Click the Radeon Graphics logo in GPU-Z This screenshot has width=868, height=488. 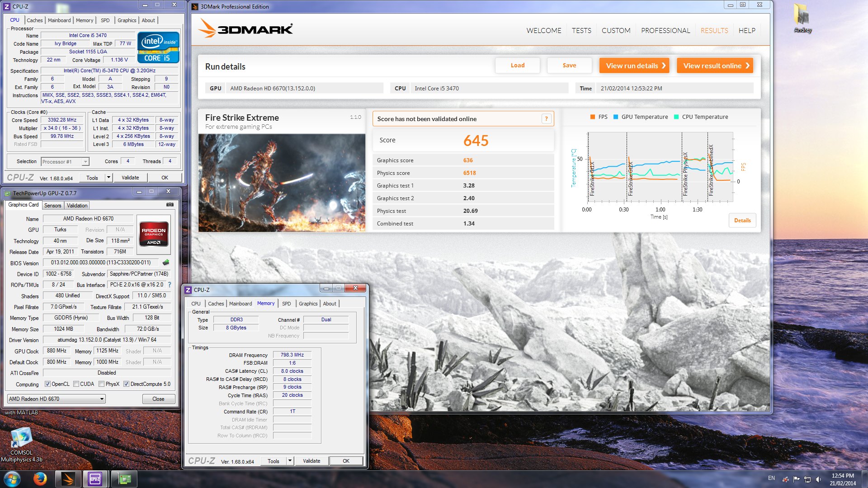pyautogui.click(x=154, y=234)
